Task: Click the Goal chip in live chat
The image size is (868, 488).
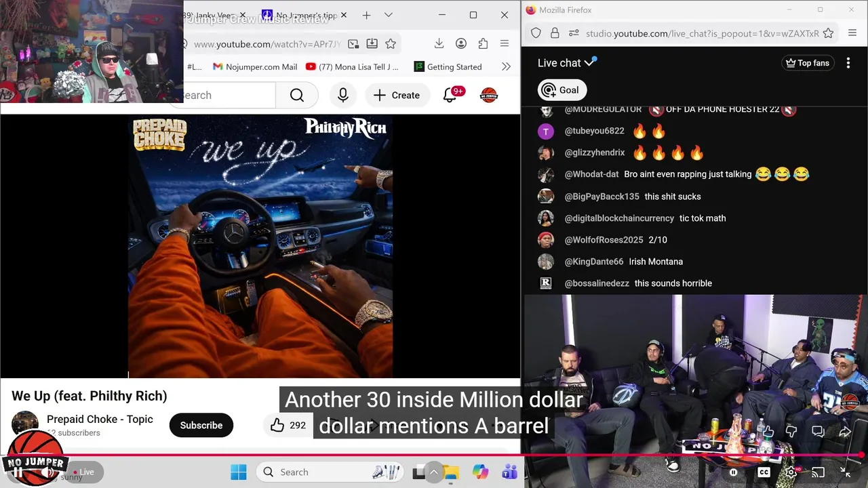Action: point(562,90)
